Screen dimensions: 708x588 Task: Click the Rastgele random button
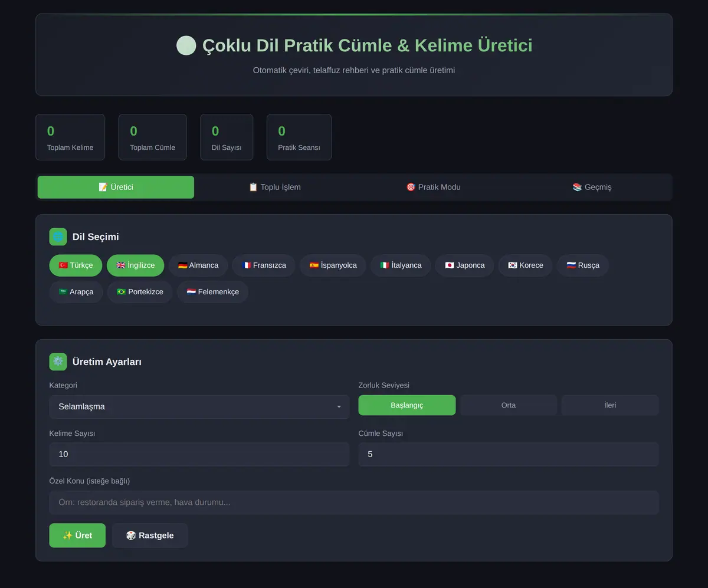150,536
